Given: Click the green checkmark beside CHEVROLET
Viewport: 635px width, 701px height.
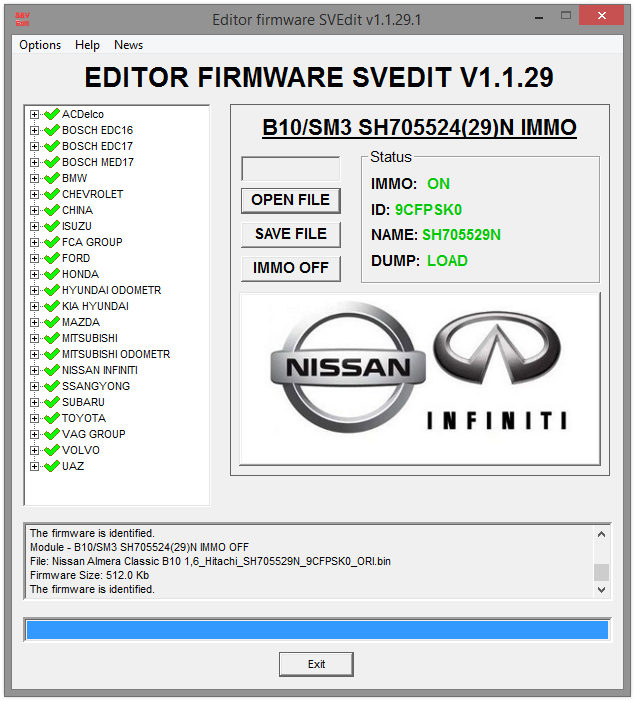Looking at the screenshot, I should 52,194.
